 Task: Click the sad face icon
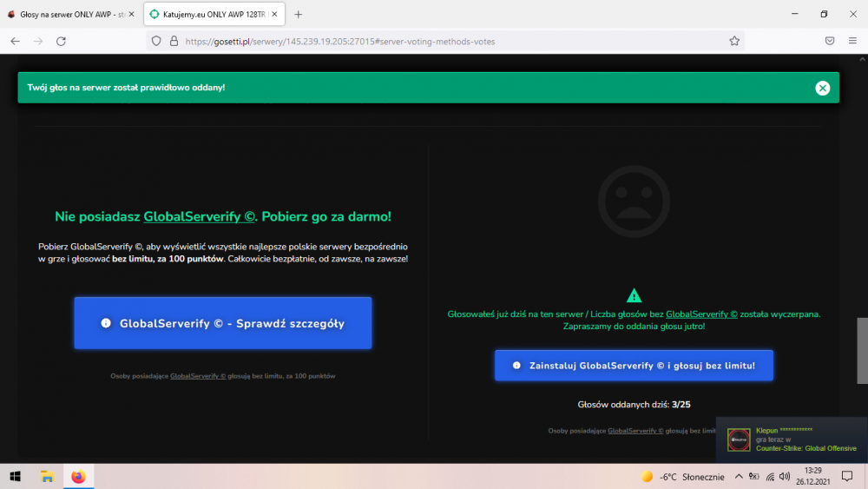click(634, 202)
